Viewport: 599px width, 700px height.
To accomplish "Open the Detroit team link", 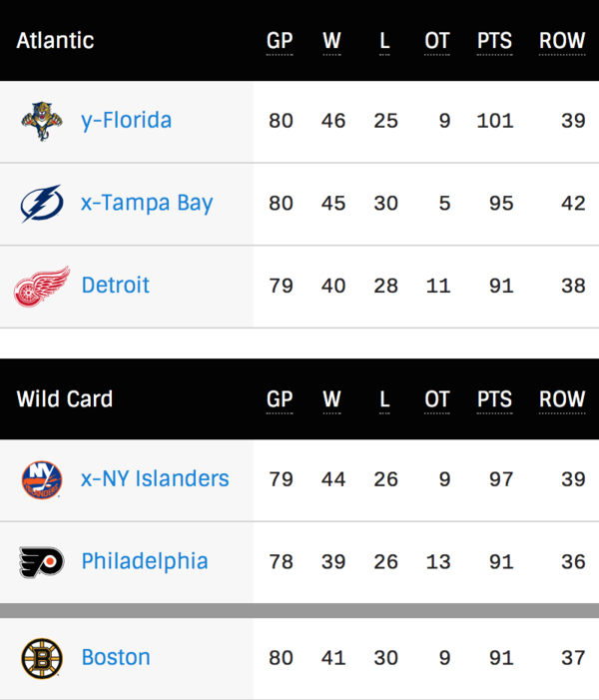I will point(116,286).
